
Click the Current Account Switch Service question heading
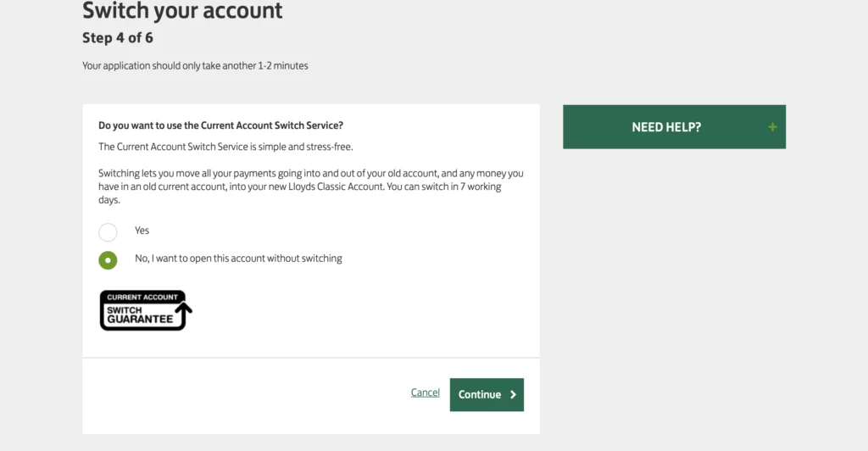pyautogui.click(x=221, y=125)
